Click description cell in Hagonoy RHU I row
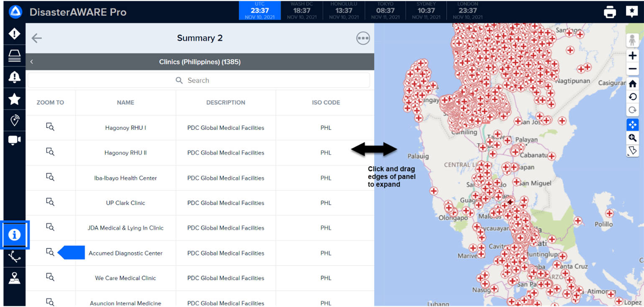Viewport: 644px width, 307px height. coord(226,128)
